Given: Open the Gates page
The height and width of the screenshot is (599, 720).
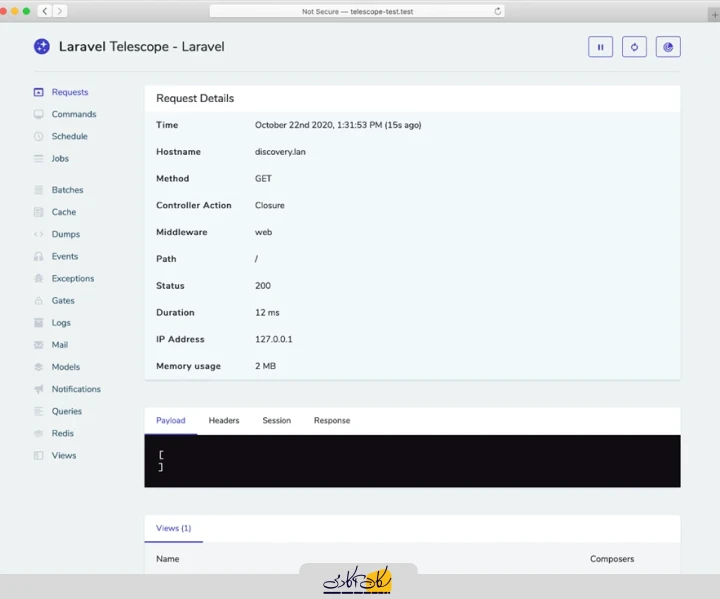Looking at the screenshot, I should pos(63,300).
